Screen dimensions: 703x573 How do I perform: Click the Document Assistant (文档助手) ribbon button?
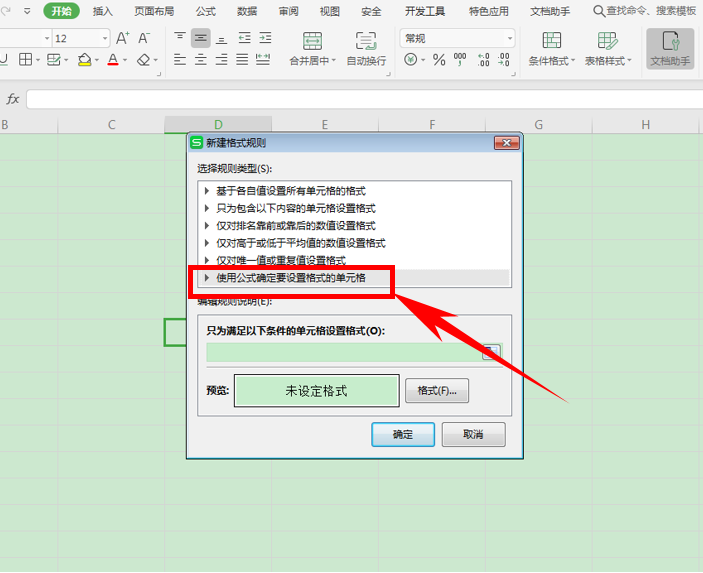coord(670,49)
